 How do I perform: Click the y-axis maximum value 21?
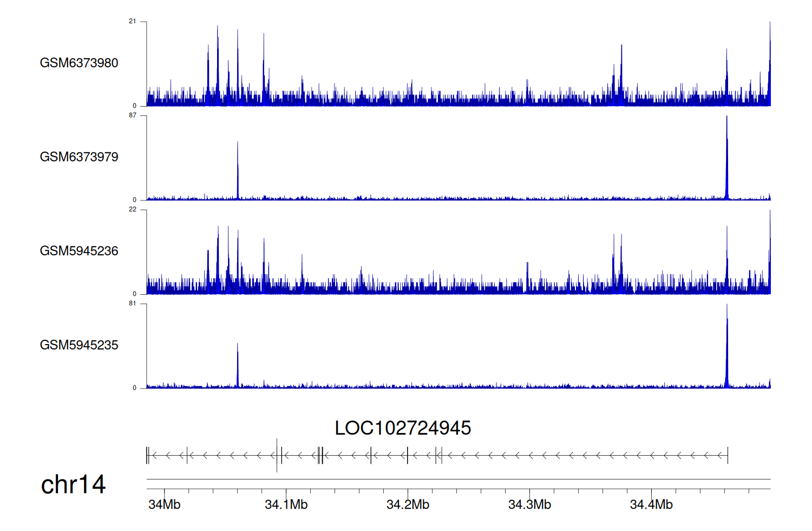(x=133, y=22)
